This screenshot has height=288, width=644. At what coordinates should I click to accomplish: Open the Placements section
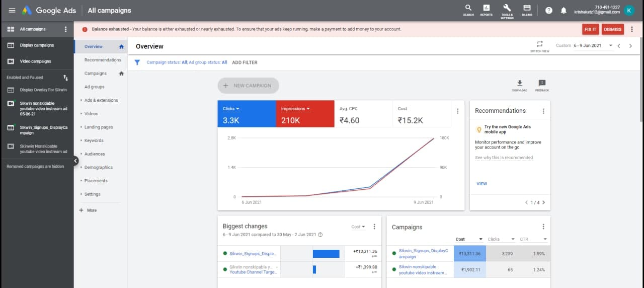click(x=96, y=181)
